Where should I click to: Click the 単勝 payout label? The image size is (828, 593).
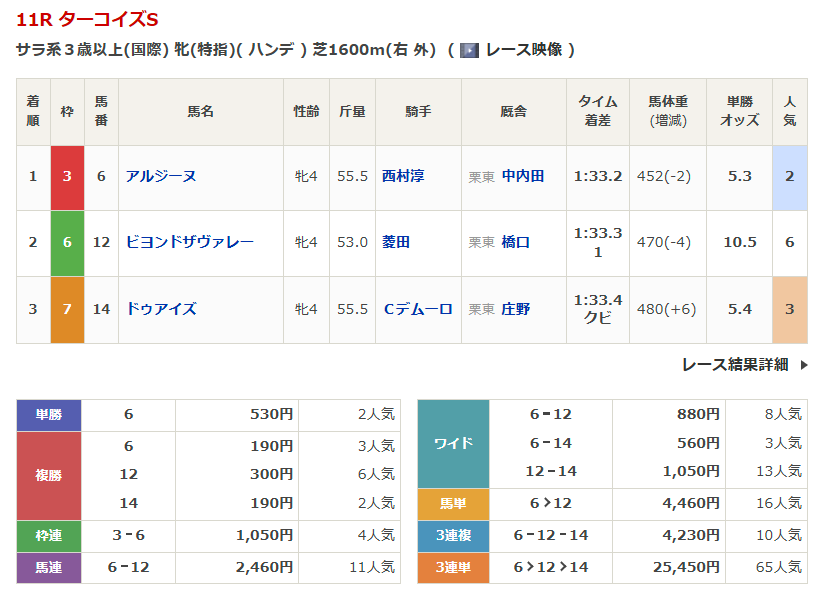[49, 415]
